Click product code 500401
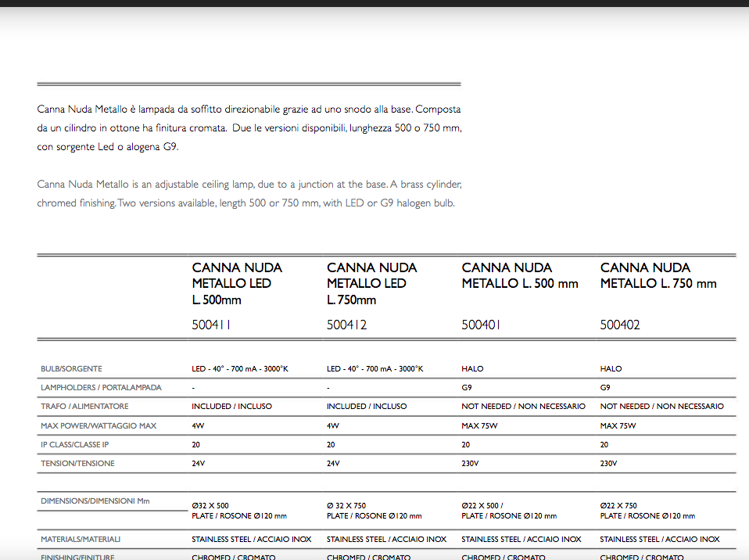Screen dimensions: 749x560 pyautogui.click(x=482, y=325)
